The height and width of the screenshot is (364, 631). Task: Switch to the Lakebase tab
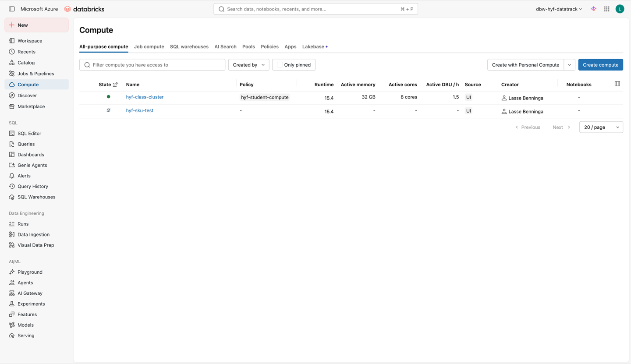click(315, 46)
